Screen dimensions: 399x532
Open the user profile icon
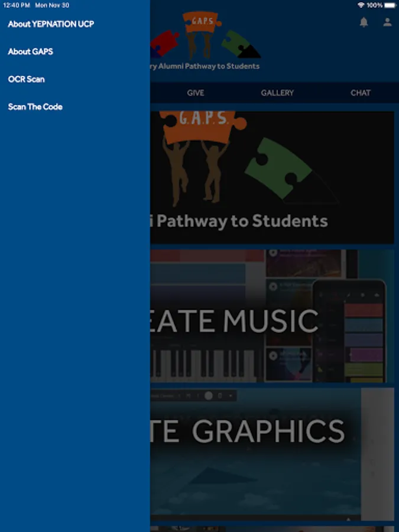[387, 22]
